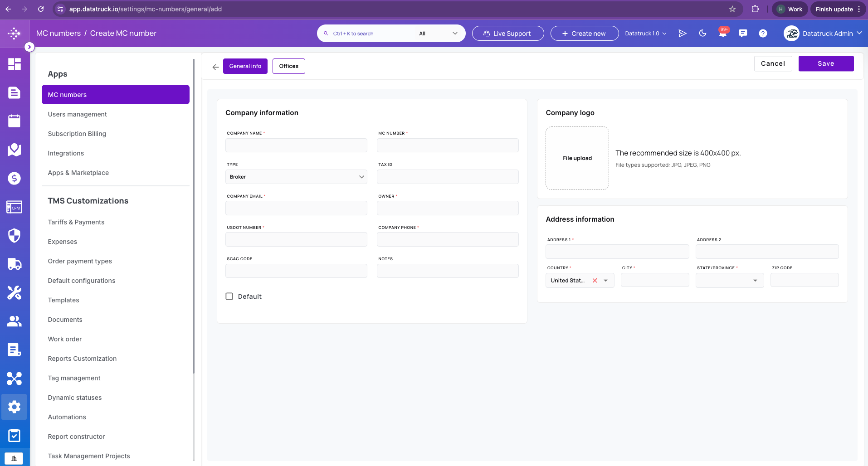The height and width of the screenshot is (466, 868).
Task: Bookmark this page with star icon
Action: (x=732, y=9)
